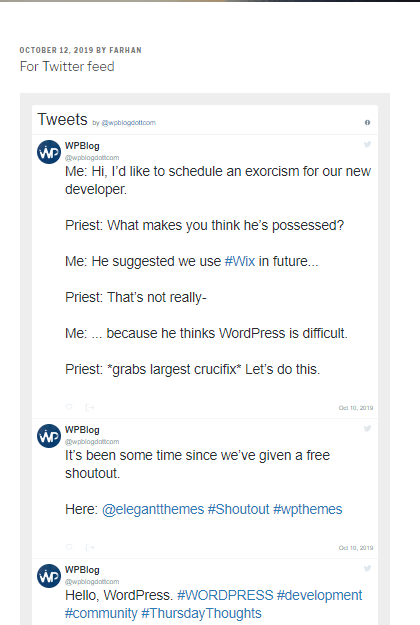Share the free shoutout tweet

(90, 547)
